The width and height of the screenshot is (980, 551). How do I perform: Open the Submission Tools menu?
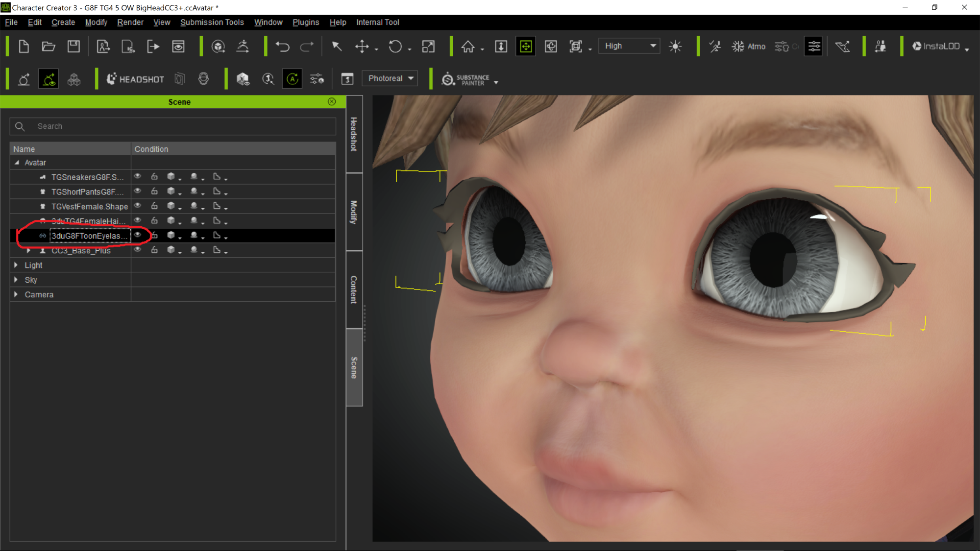tap(212, 23)
